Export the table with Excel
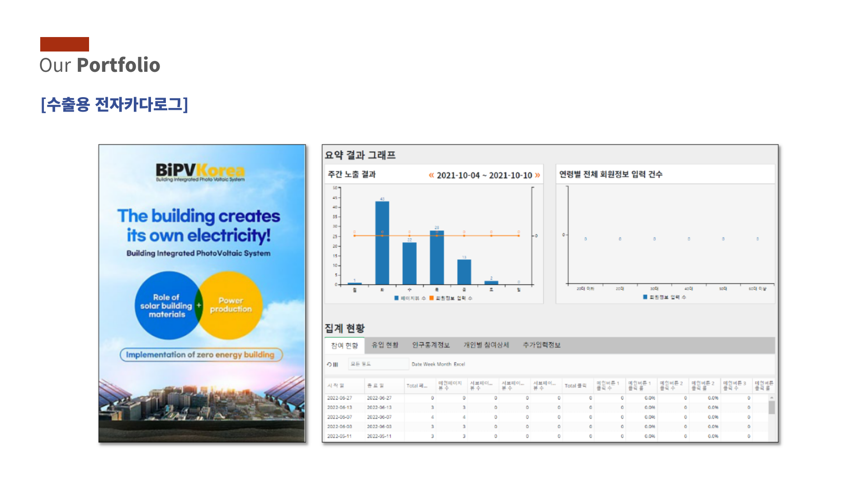Viewport: 868px width, 488px height. pyautogui.click(x=459, y=364)
